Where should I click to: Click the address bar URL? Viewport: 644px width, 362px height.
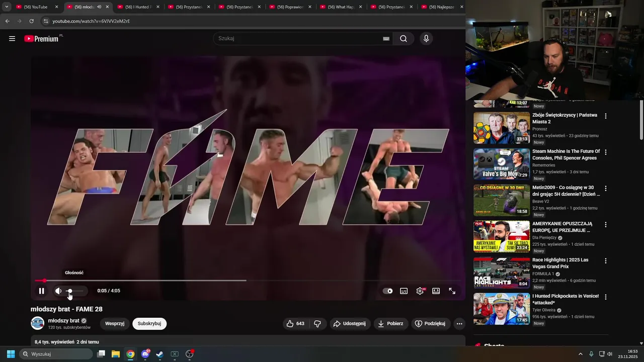[x=91, y=21]
